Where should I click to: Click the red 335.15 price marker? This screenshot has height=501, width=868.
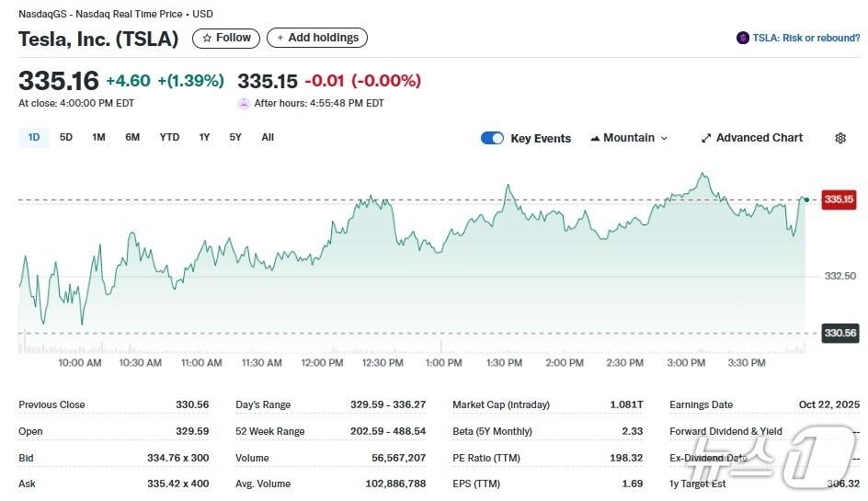(839, 199)
